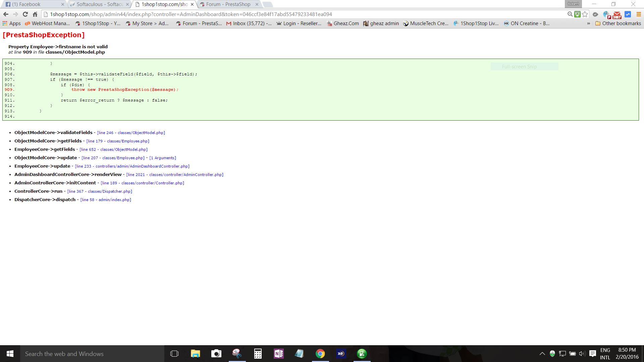Image resolution: width=644 pixels, height=362 pixels.
Task: Open the line 179 classes/Employee.php trace link
Action: tap(118, 141)
